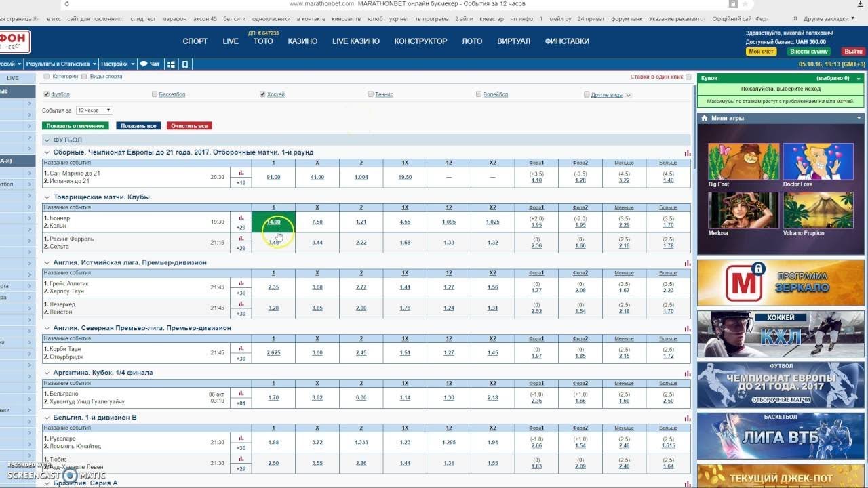
Task: Open the КАЗИНО menu item
Action: coord(302,41)
